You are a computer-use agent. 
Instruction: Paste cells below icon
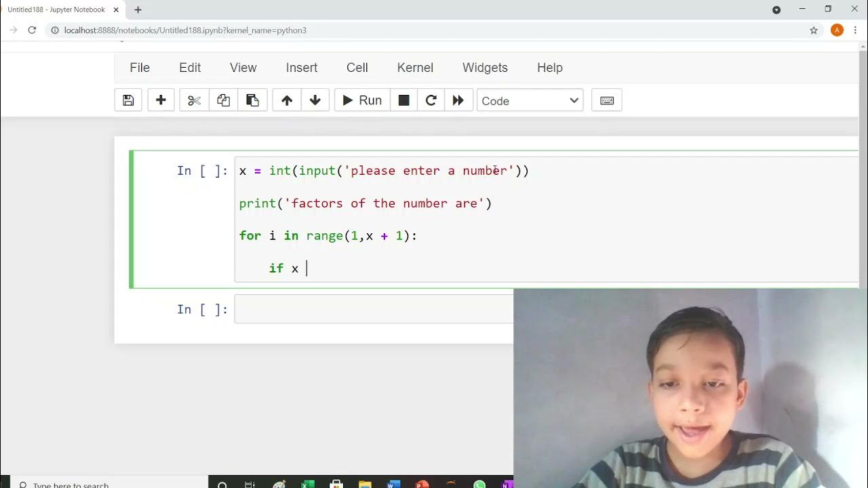point(252,100)
